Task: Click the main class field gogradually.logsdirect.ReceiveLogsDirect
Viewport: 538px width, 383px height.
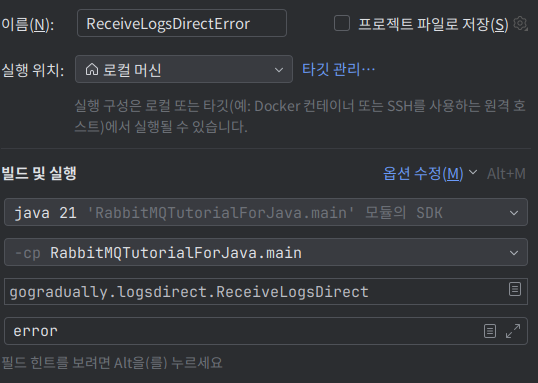Action: [x=266, y=292]
